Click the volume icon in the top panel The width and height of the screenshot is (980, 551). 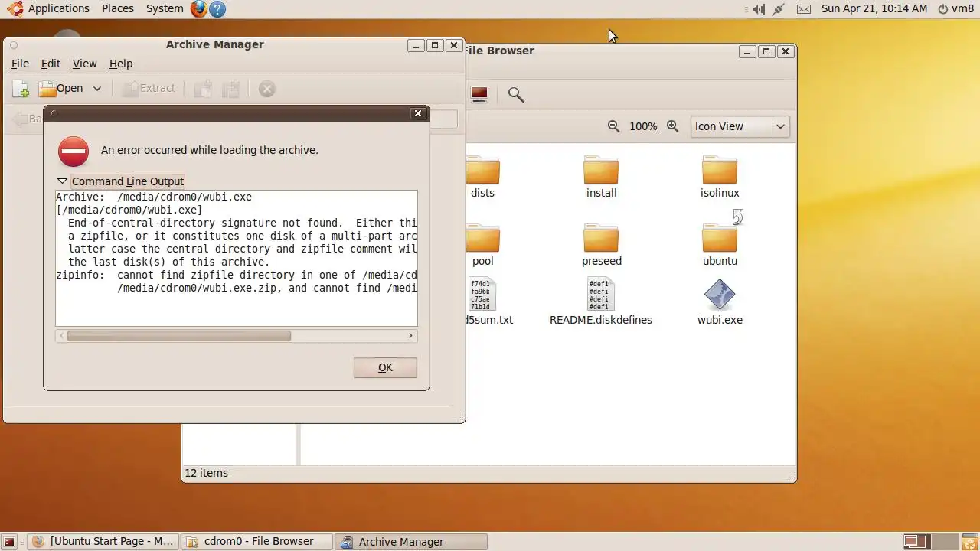[758, 9]
